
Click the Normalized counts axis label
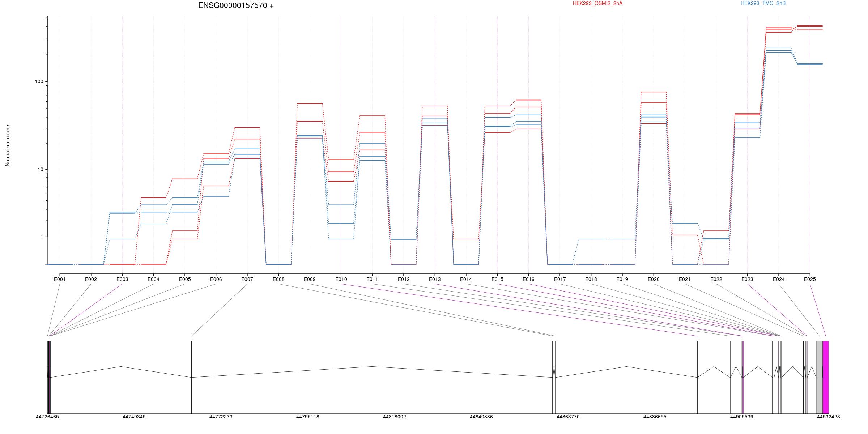coord(8,145)
